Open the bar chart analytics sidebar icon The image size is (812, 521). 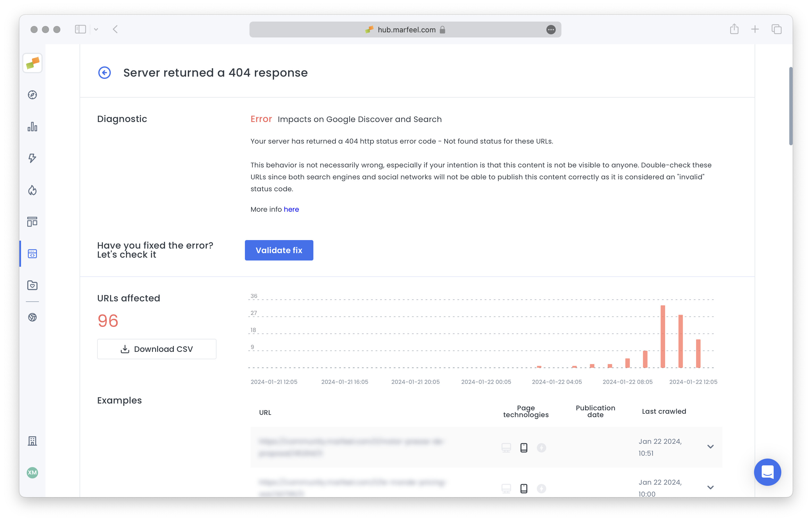coord(32,126)
